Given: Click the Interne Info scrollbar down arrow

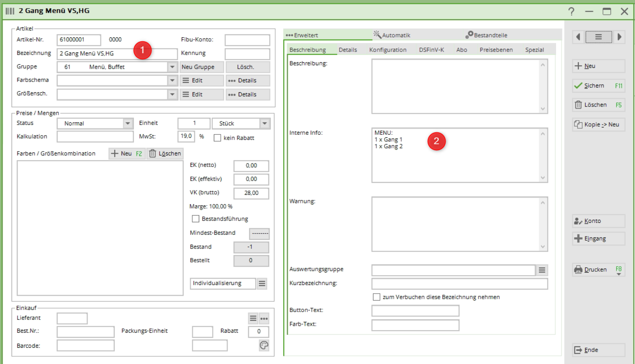Looking at the screenshot, I should pos(543,178).
